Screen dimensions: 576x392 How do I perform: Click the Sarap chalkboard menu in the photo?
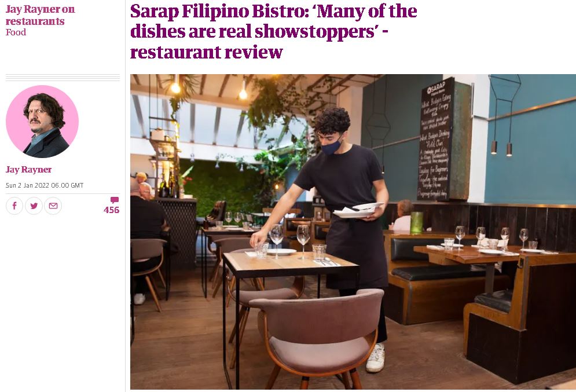click(x=436, y=140)
